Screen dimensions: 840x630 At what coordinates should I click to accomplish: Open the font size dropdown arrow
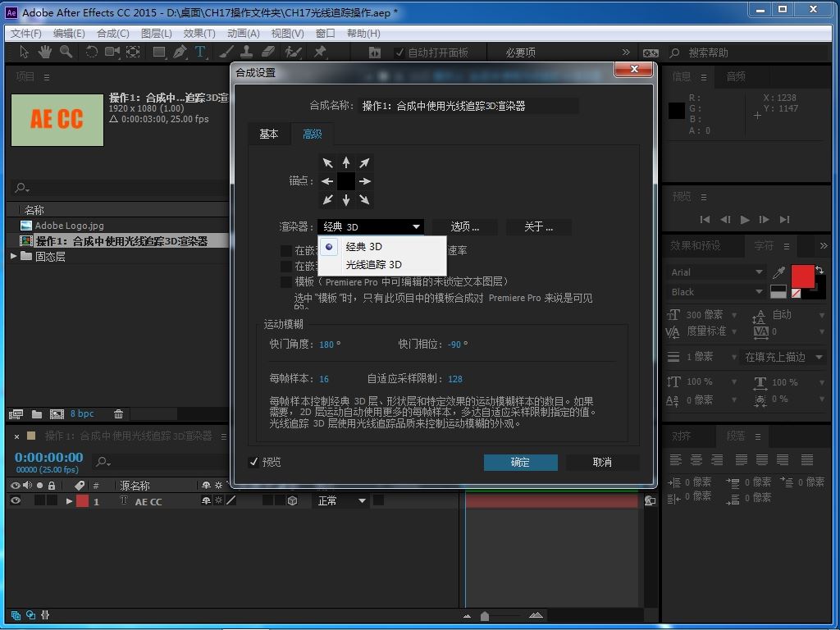pos(734,315)
